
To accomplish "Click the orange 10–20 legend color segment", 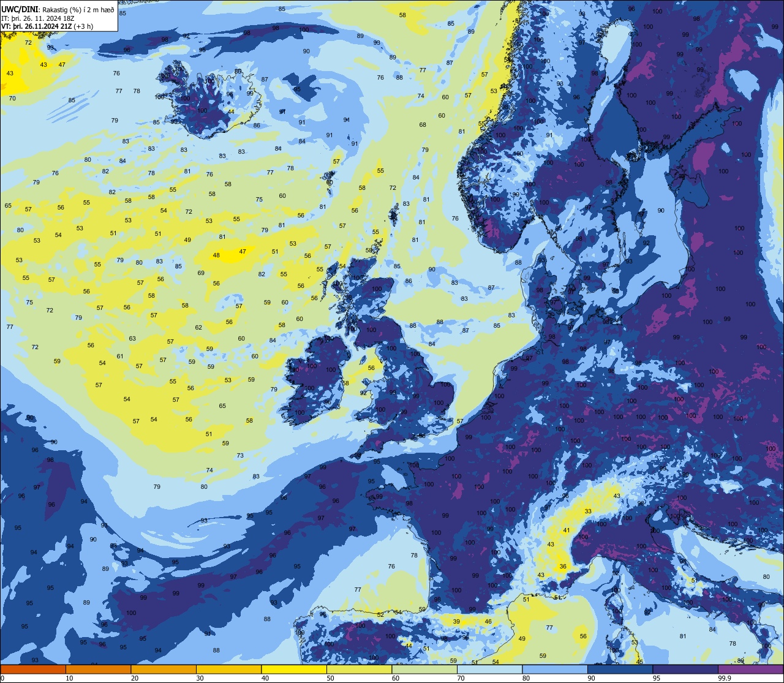I will pyautogui.click(x=98, y=669).
